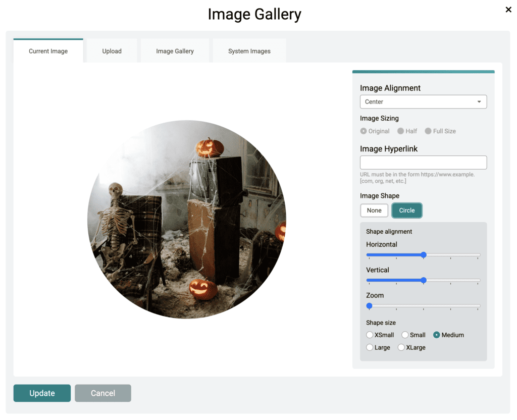Image resolution: width=517 pixels, height=420 pixels.
Task: Click the Zoom slider handle
Action: [x=369, y=306]
